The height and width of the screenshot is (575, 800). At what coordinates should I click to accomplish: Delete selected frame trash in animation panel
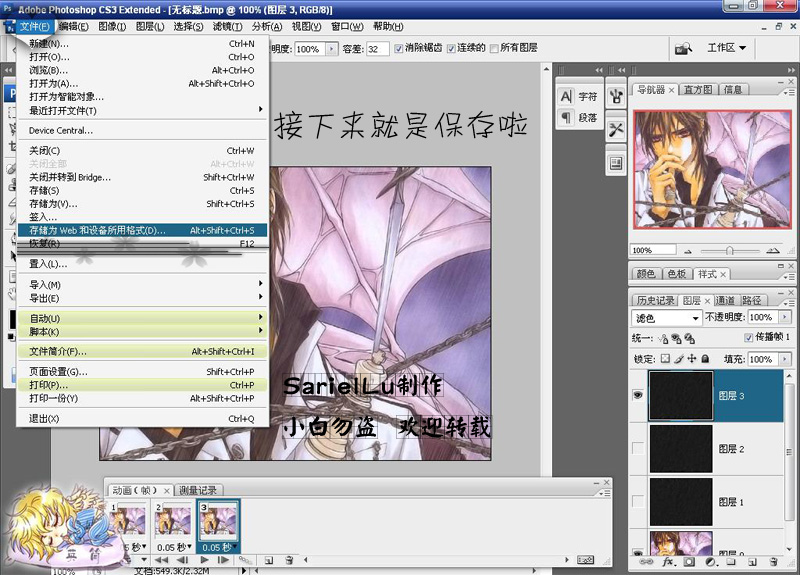click(x=289, y=560)
